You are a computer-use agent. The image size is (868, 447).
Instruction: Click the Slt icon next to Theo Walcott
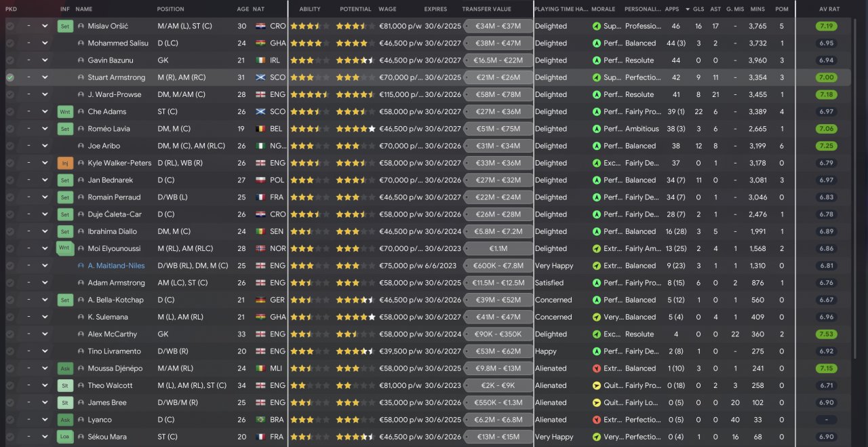tap(64, 385)
